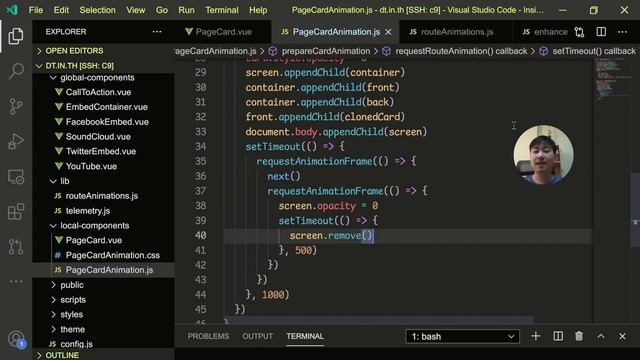Open Run and Debug view
640x360 pixels.
click(16, 141)
